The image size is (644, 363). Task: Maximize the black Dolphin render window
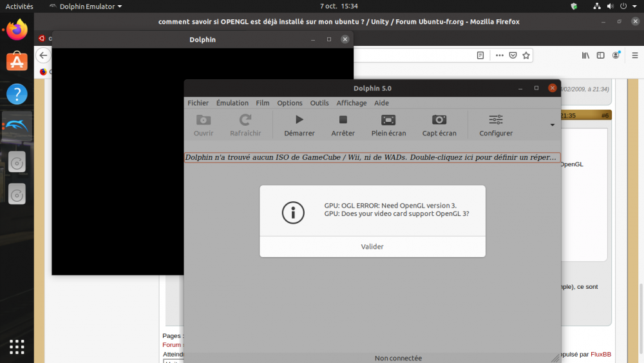pos(329,39)
